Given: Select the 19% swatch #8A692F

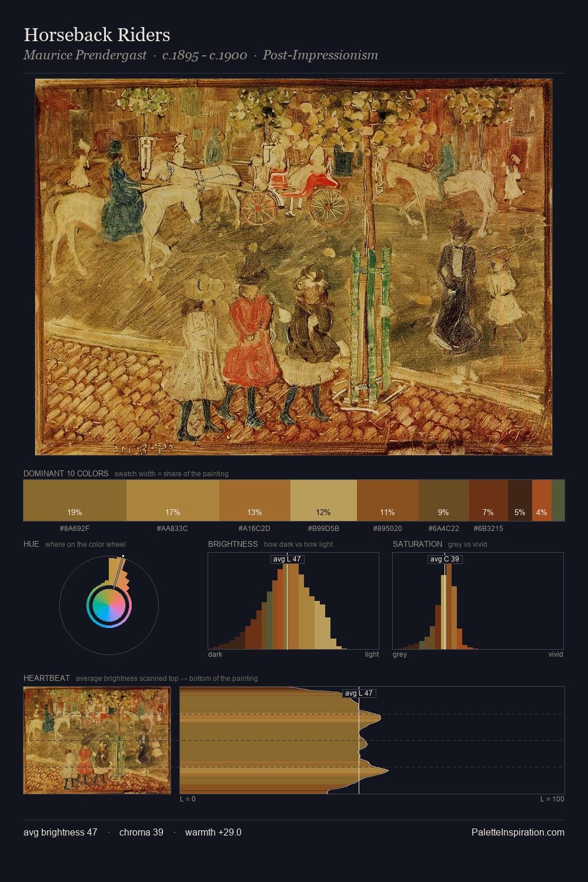Looking at the screenshot, I should coord(75,500).
